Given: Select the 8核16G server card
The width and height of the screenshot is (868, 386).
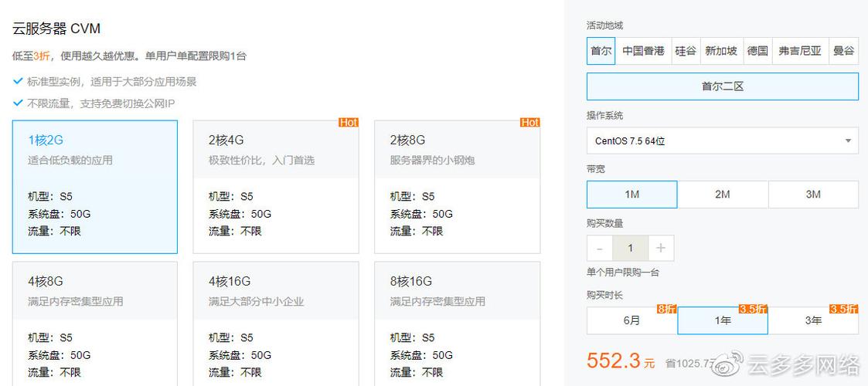Looking at the screenshot, I should [x=458, y=323].
